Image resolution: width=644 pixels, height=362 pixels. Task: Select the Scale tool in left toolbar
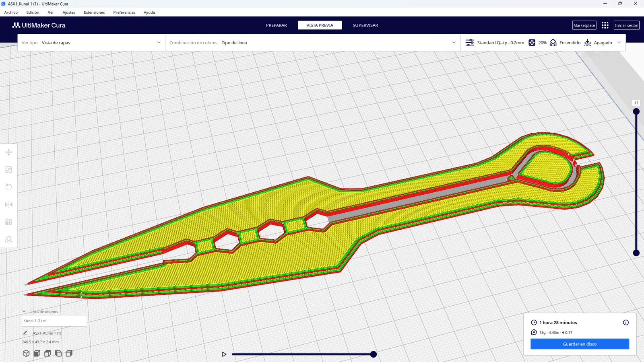click(8, 170)
